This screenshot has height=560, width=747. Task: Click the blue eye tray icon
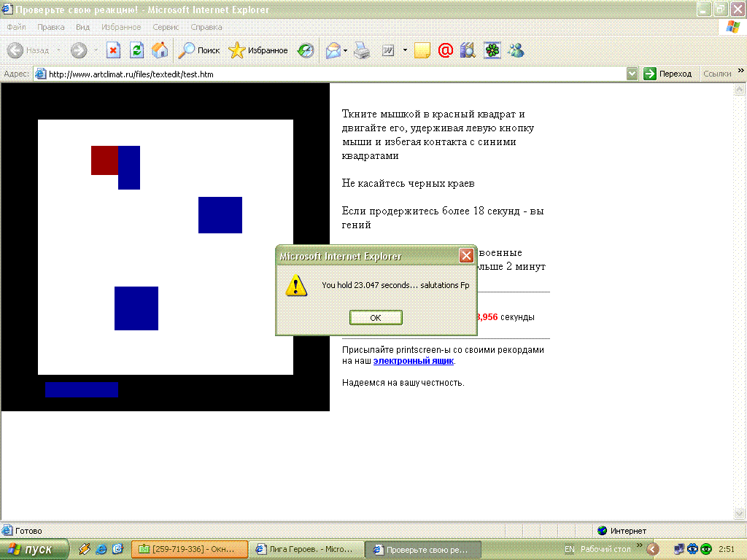(x=693, y=549)
